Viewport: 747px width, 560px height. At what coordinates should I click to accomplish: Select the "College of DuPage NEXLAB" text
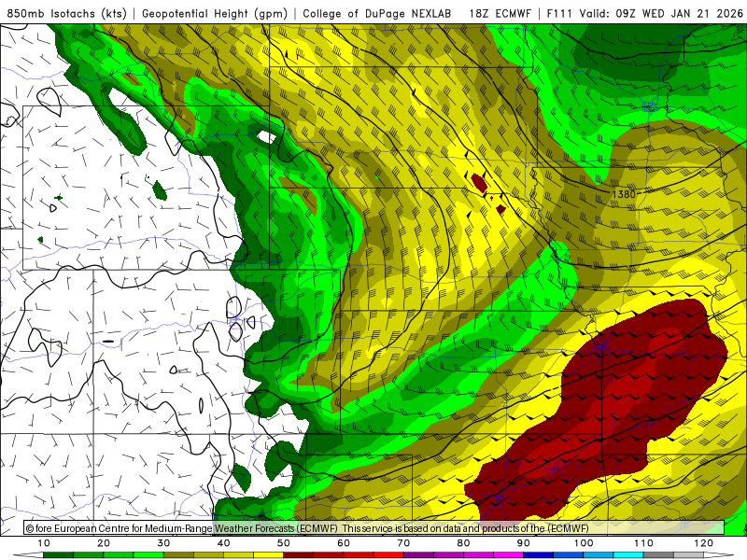point(377,13)
